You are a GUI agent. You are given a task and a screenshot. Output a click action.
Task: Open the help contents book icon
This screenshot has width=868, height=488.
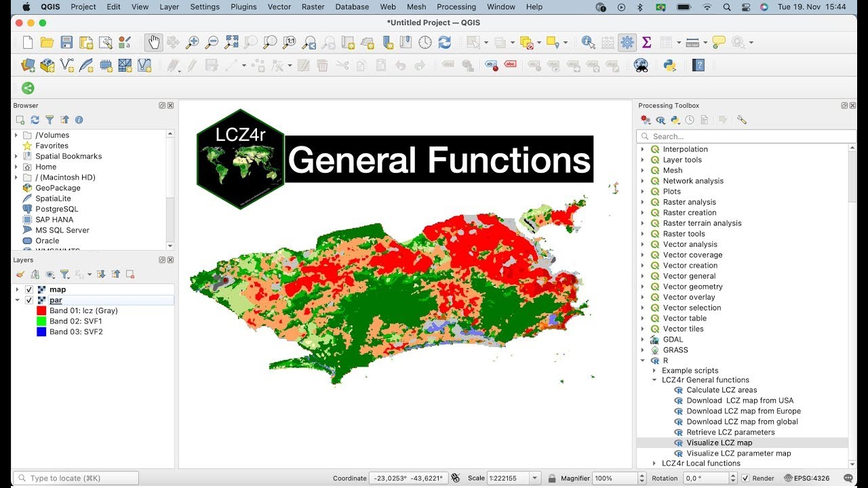click(699, 66)
